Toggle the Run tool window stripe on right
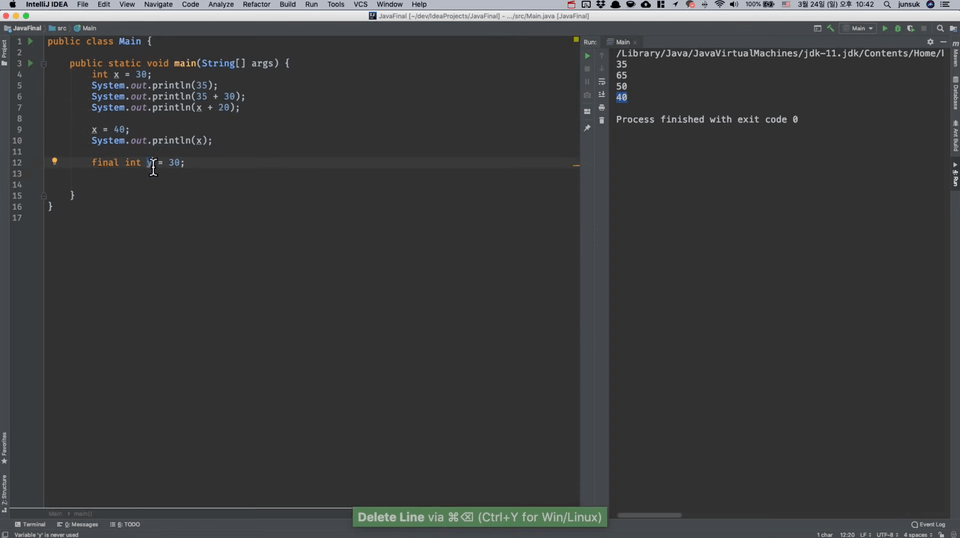The width and height of the screenshot is (960, 538). pyautogui.click(x=955, y=174)
